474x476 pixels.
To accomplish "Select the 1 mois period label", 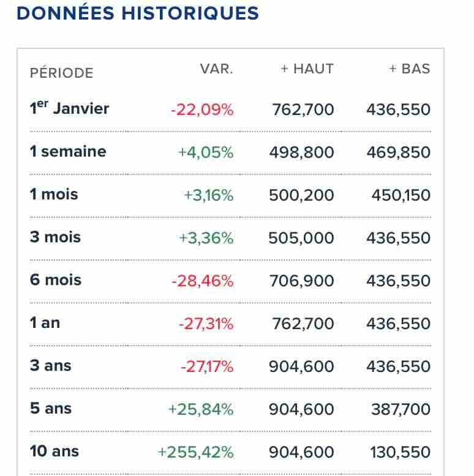I will click(x=54, y=195).
